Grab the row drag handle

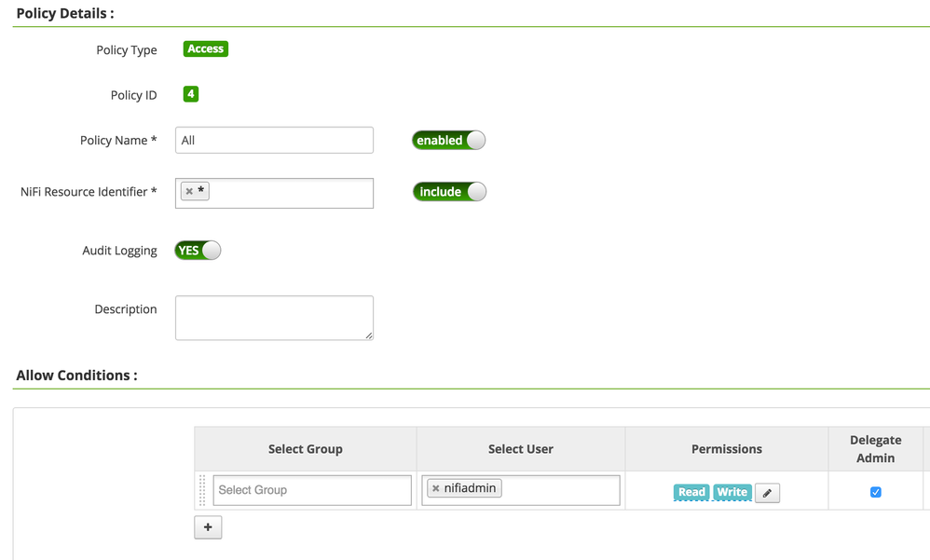point(202,490)
